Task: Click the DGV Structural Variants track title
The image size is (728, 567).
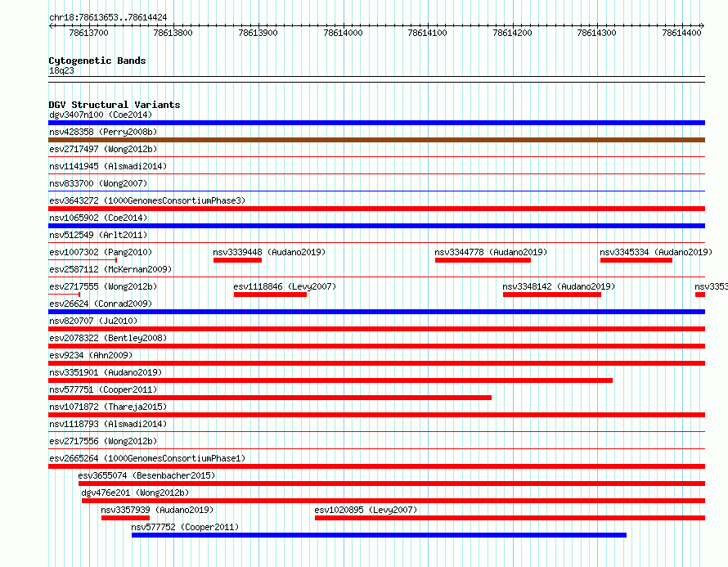Action: point(115,105)
